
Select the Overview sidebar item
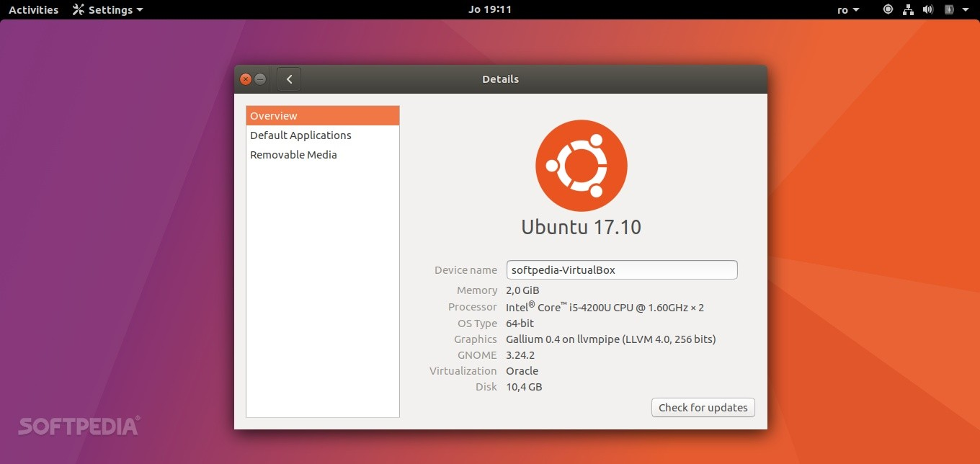[323, 116]
